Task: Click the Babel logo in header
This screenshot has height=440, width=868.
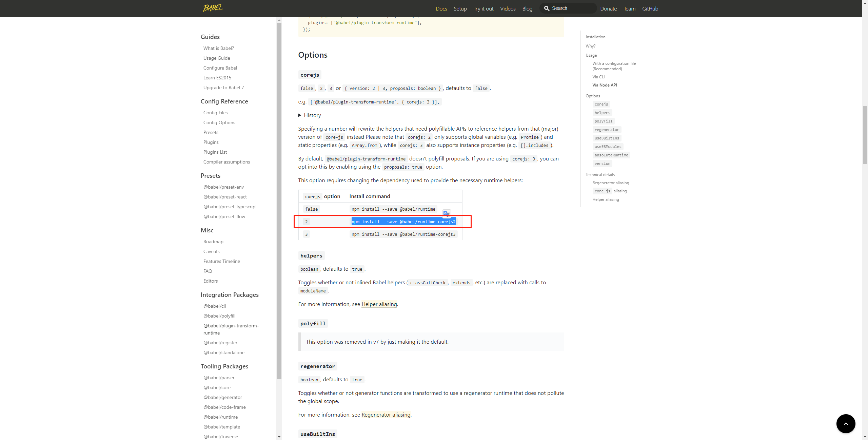Action: click(x=213, y=8)
